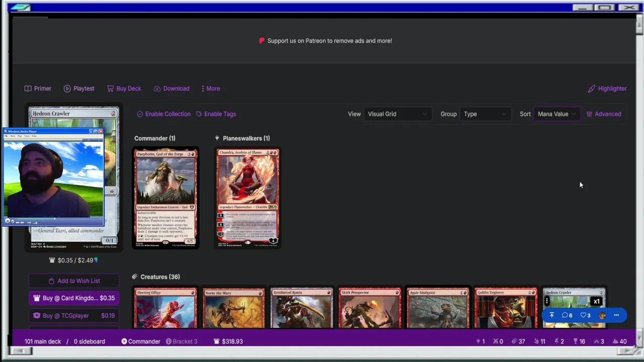Buy at TCGplayer for $0.19
The height and width of the screenshot is (362, 644).
[74, 316]
